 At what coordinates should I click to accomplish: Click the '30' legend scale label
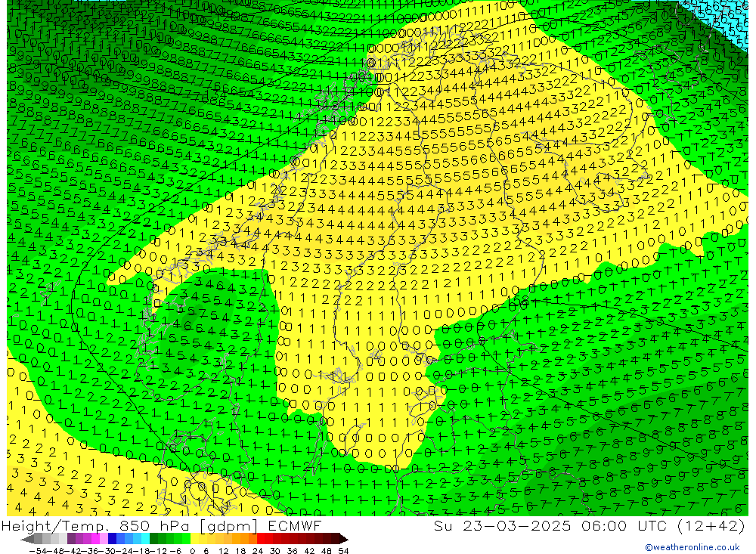click(275, 551)
